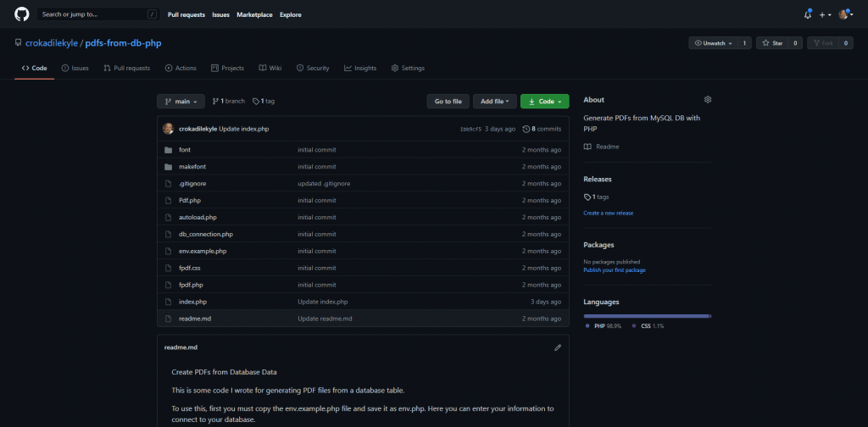Focus the Search or jump to field
Image resolution: width=868 pixels, height=427 pixels.
[x=93, y=14]
